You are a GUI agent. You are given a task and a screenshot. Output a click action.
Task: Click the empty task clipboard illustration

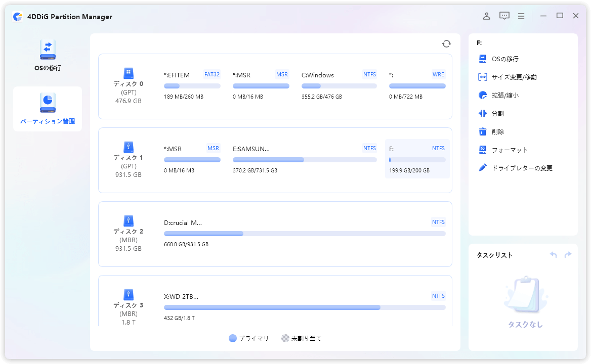pos(525,295)
